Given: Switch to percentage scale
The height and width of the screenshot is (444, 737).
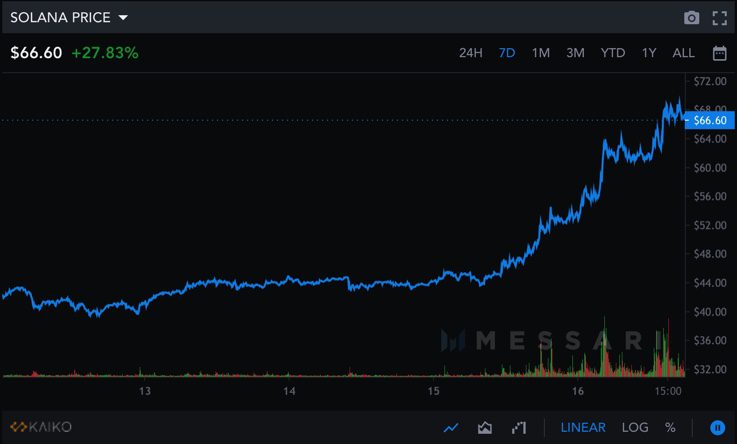Looking at the screenshot, I should point(670,427).
